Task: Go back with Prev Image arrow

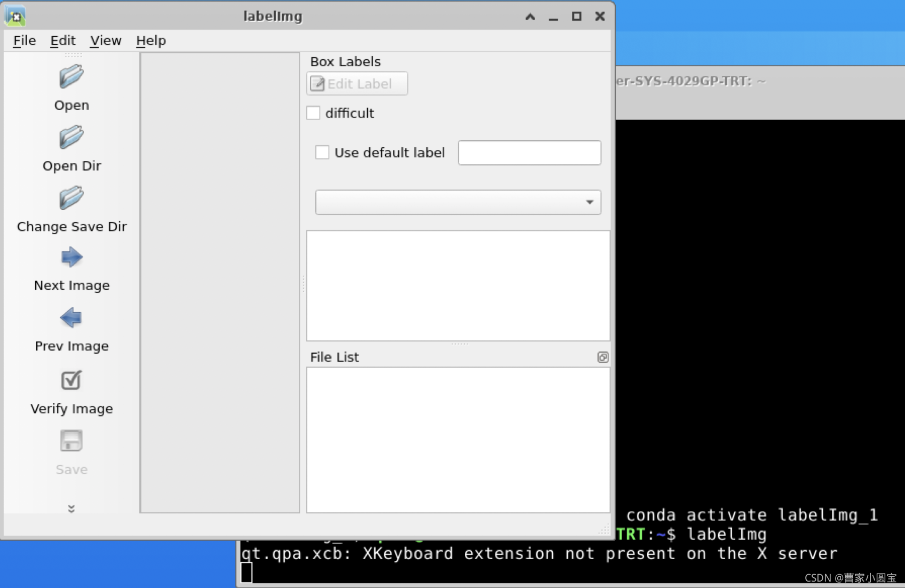Action: 71,319
